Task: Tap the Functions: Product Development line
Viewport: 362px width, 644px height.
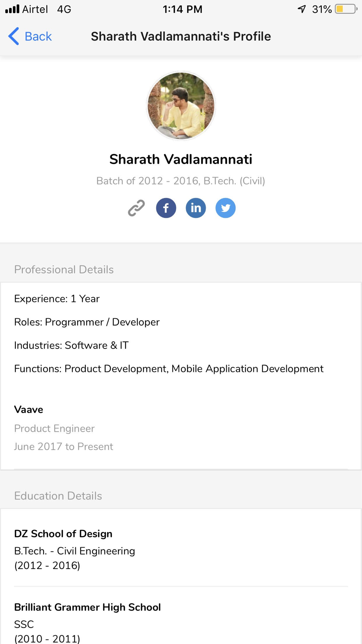Action: [x=169, y=369]
